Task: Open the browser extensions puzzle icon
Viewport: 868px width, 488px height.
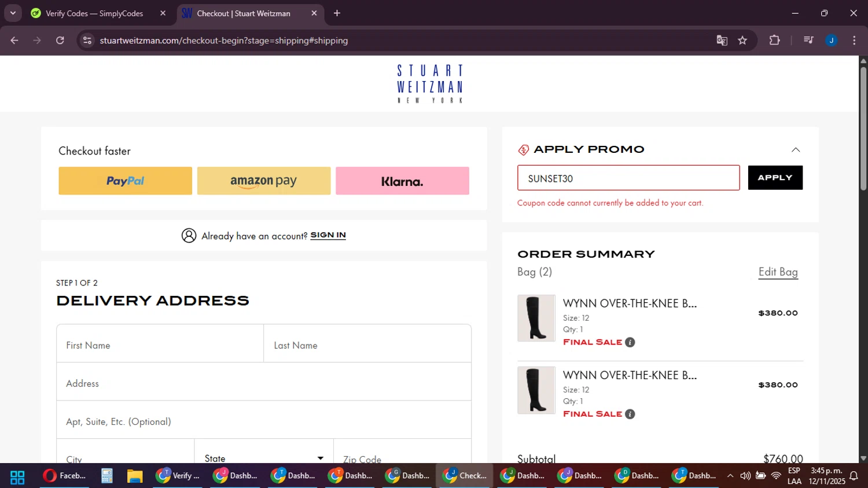Action: point(774,41)
